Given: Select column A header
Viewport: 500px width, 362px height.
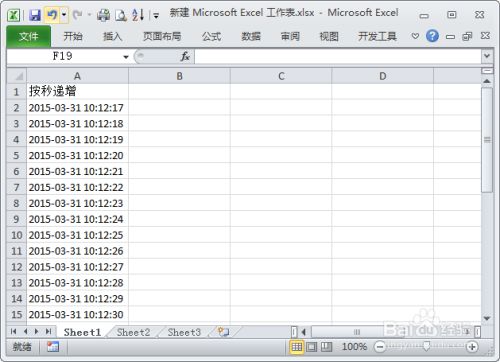Looking at the screenshot, I should (x=77, y=76).
